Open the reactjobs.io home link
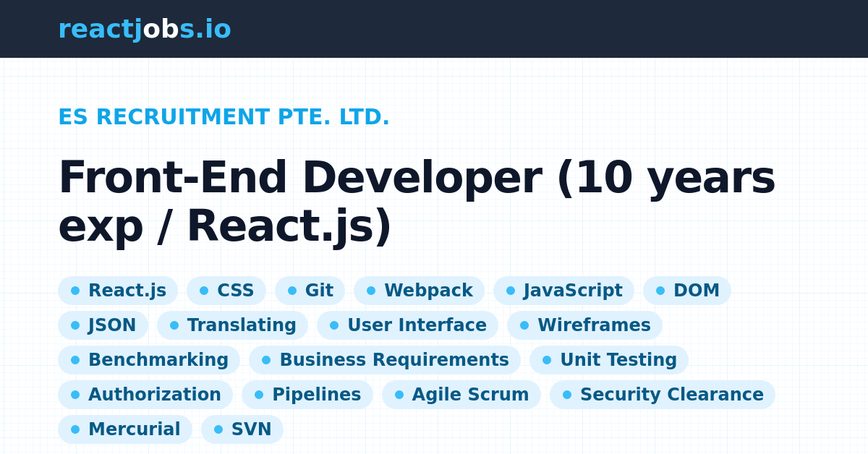 (x=145, y=29)
